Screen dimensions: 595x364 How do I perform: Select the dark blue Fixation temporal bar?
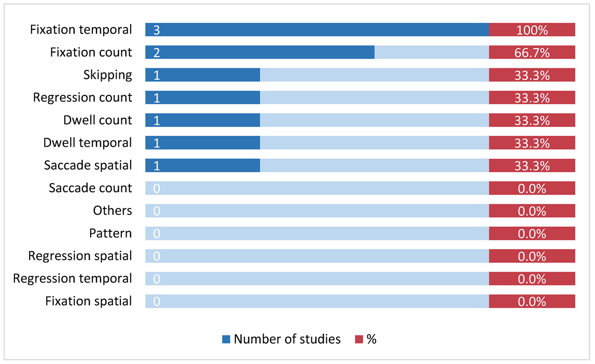click(316, 30)
